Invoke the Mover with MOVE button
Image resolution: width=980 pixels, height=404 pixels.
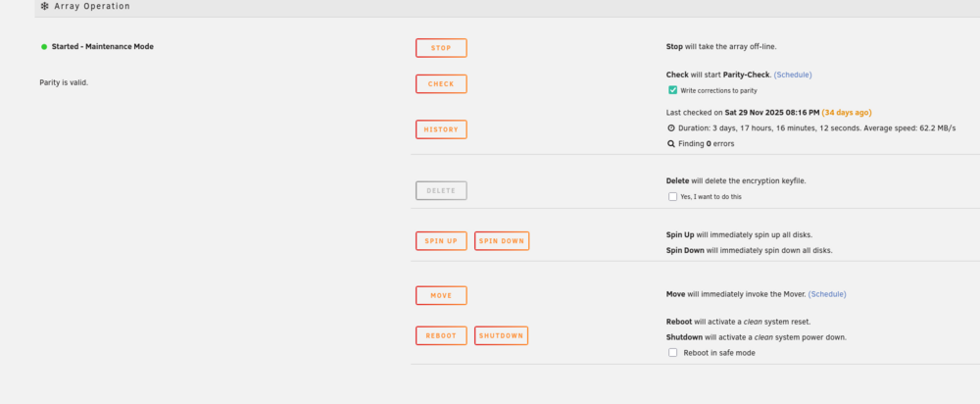tap(441, 295)
